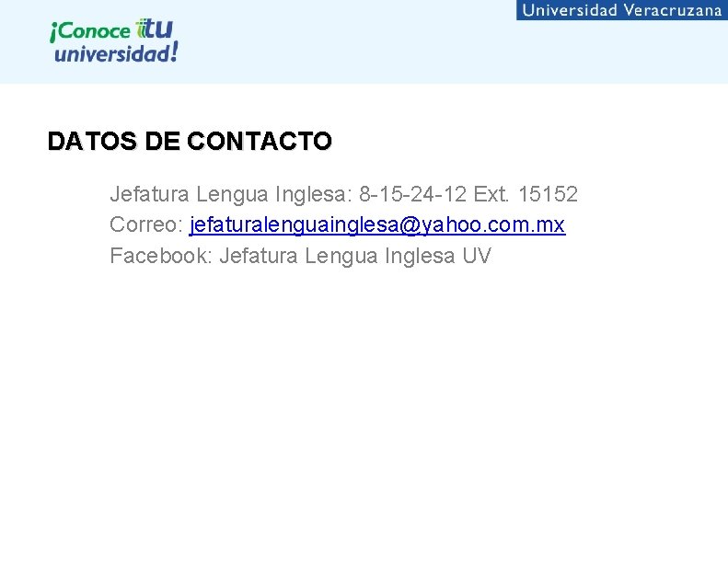This screenshot has height=563, width=728.
Task: Click the ¡Conoce tu universidad! logo
Action: pos(114,40)
